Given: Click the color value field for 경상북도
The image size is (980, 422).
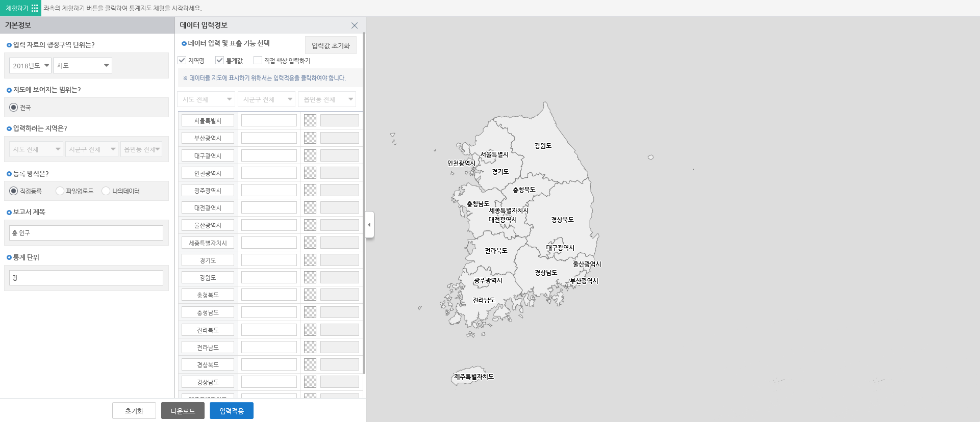Looking at the screenshot, I should point(340,364).
